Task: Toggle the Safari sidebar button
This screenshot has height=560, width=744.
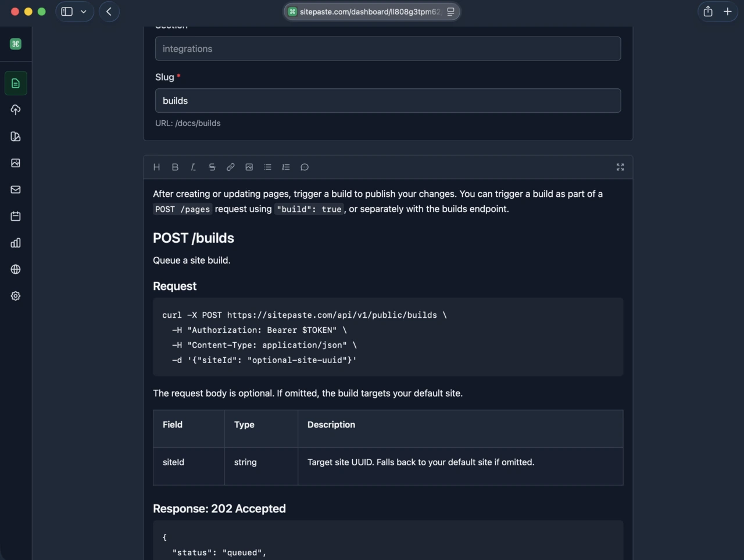Action: (67, 12)
